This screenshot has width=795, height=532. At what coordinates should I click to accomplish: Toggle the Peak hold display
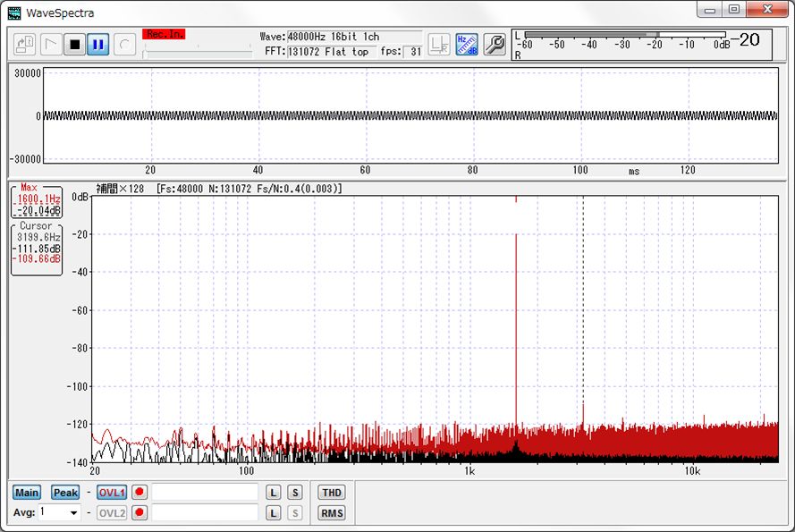[65, 493]
